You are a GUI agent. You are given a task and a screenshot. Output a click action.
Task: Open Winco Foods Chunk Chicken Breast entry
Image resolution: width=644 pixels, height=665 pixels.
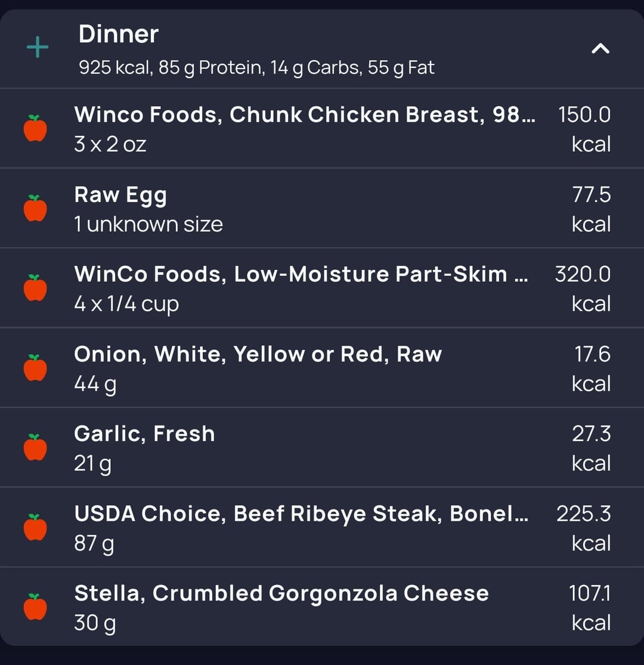click(x=304, y=115)
